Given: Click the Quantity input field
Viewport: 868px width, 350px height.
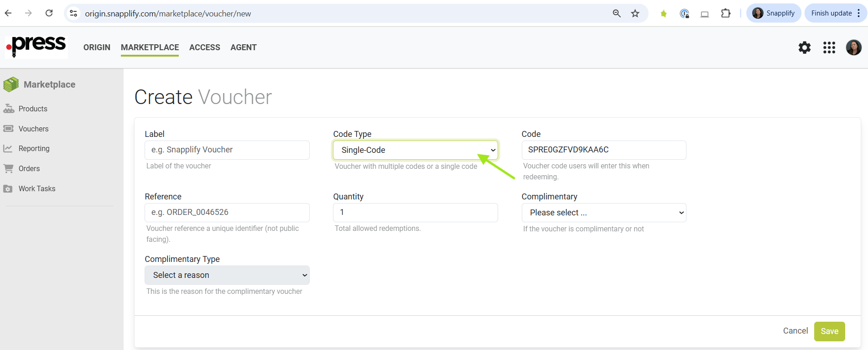Looking at the screenshot, I should [416, 213].
